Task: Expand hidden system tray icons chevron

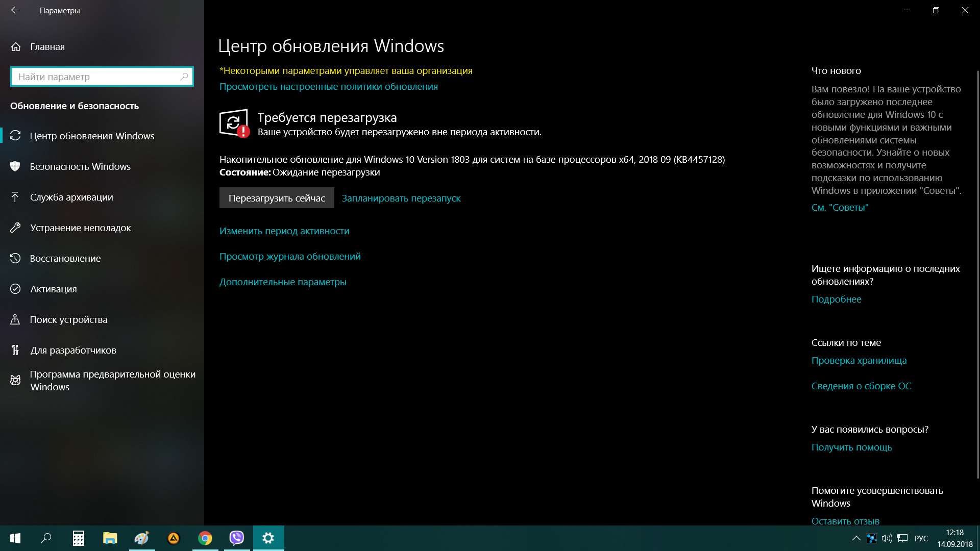Action: pyautogui.click(x=856, y=538)
